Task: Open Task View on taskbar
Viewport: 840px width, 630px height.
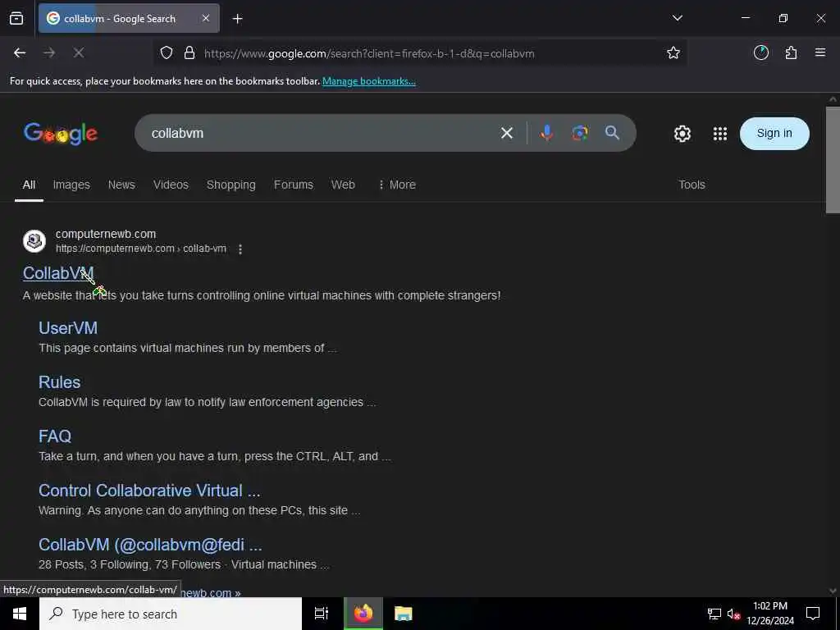Action: 322,614
